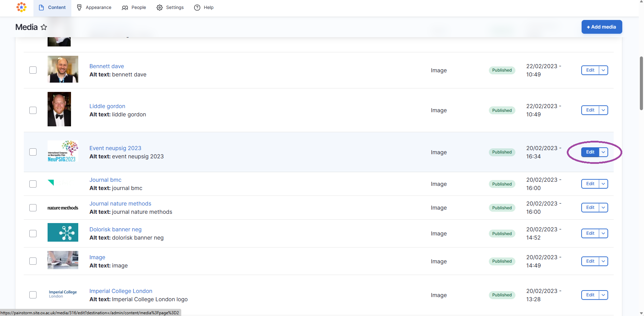Click the star shortcut icon beside Media
Viewport: 644px width, 316px height.
tap(44, 27)
